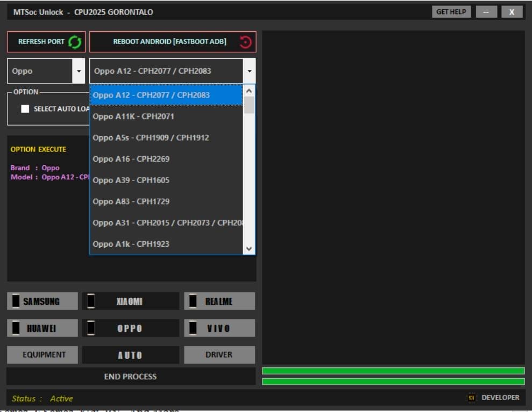Screen dimensions: 532x412
Task: Click the END PROCESS button
Action: pyautogui.click(x=130, y=376)
